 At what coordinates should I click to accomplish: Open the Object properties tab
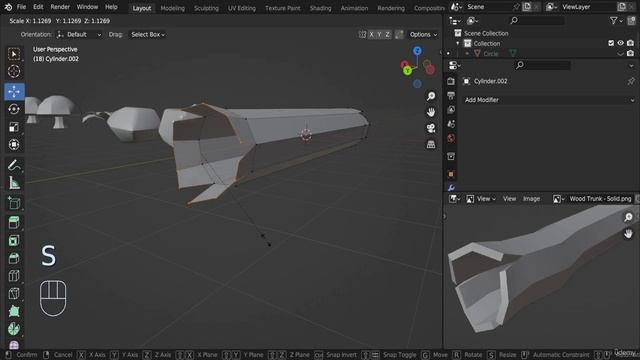point(451,174)
